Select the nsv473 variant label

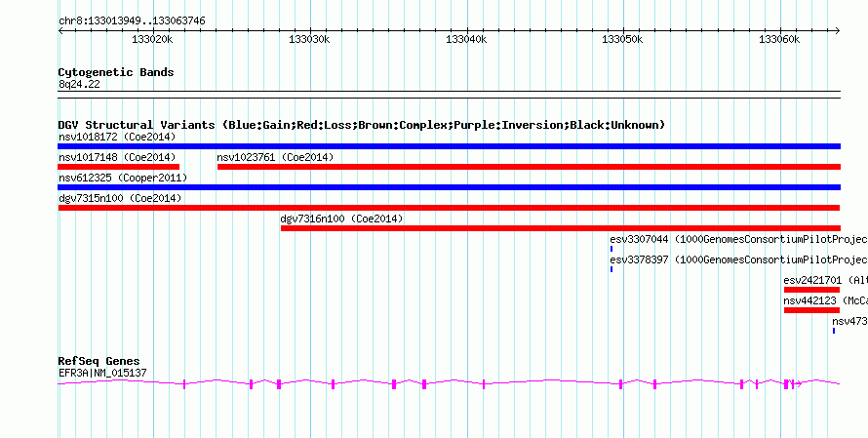coord(849,321)
